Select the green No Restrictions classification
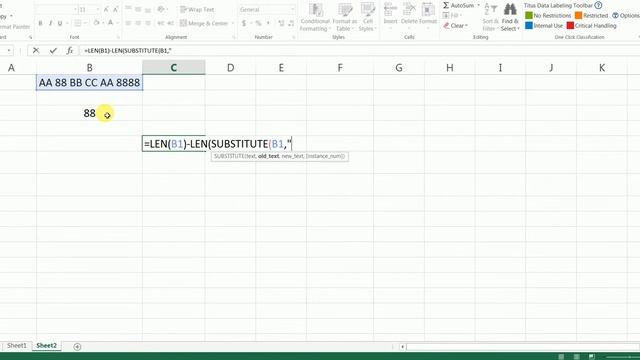This screenshot has width=640, height=360. 548,16
